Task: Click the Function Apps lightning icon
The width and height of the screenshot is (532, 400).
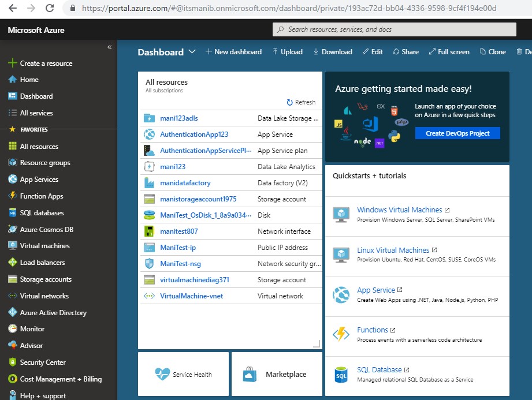Action: pyautogui.click(x=13, y=196)
